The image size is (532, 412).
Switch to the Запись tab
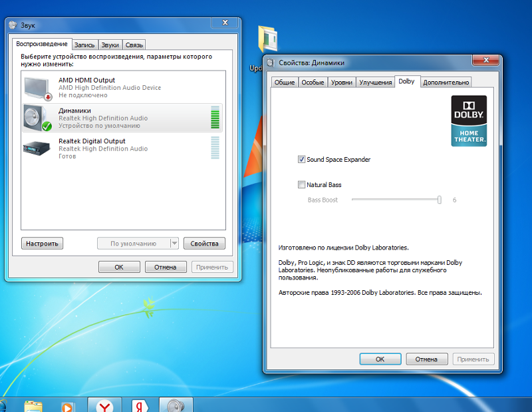(x=84, y=45)
